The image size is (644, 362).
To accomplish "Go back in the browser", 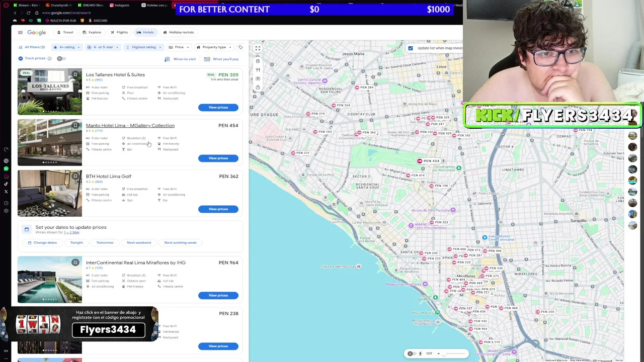I will (15, 13).
